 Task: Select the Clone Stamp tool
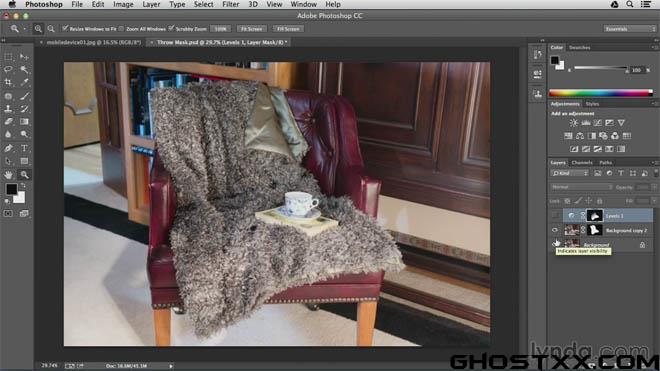point(8,109)
